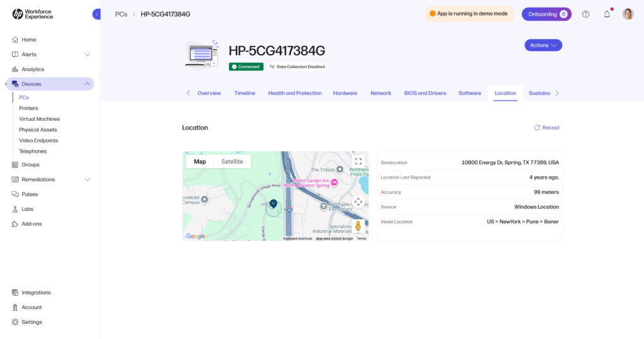Collapse the Devices section in sidebar
Viewport: 644px width, 339px height.
(87, 84)
